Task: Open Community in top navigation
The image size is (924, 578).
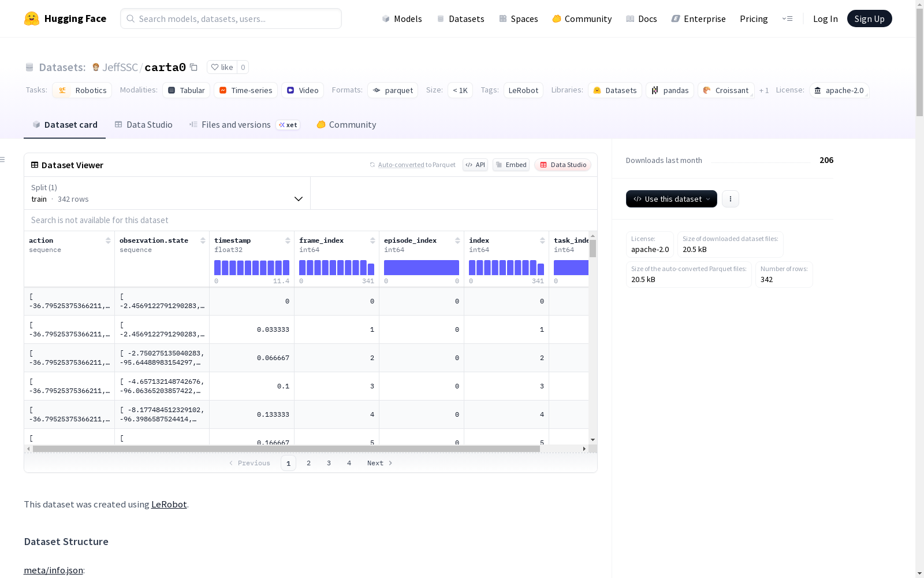Action: (x=582, y=18)
